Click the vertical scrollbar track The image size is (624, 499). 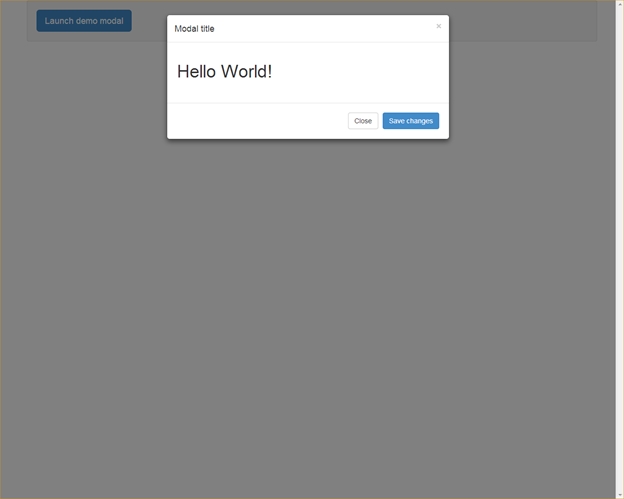(619, 250)
